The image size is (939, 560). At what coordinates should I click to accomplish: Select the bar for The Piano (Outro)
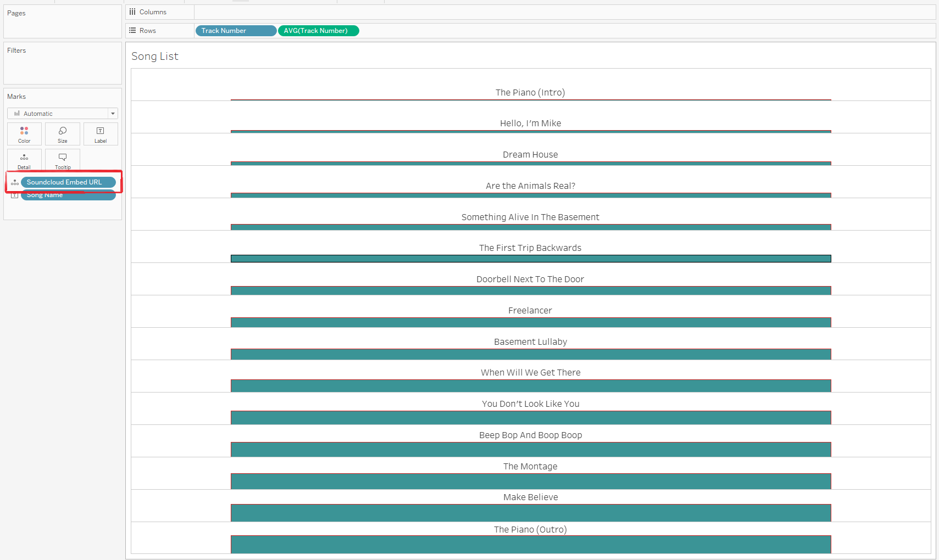[531, 544]
